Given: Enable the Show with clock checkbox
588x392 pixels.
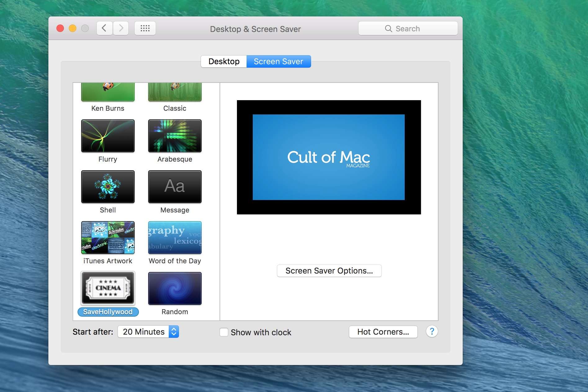Looking at the screenshot, I should [x=224, y=332].
